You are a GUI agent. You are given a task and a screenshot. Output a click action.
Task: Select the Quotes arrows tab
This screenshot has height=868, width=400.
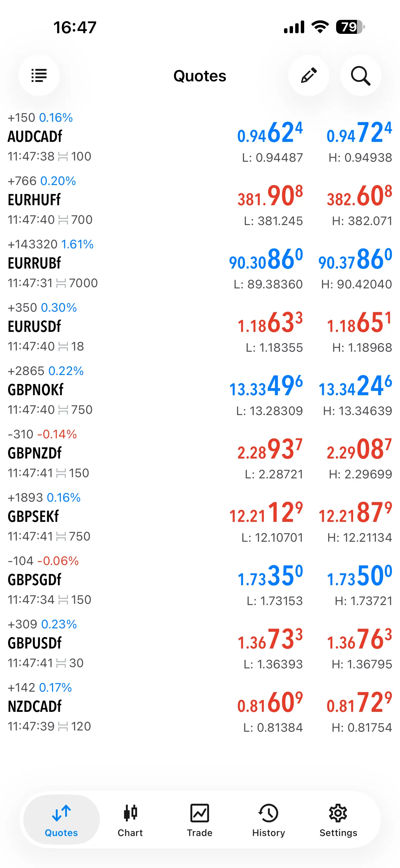pos(61,820)
